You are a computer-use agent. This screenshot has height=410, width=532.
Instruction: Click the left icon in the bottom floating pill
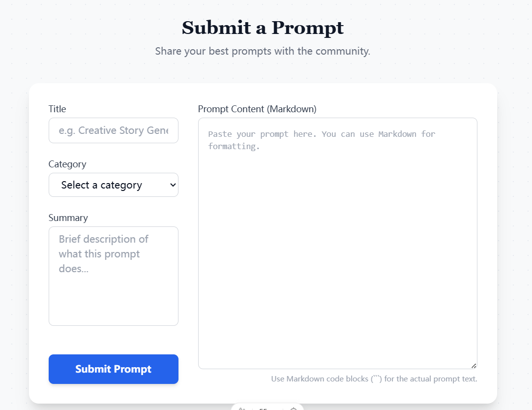coord(242,408)
